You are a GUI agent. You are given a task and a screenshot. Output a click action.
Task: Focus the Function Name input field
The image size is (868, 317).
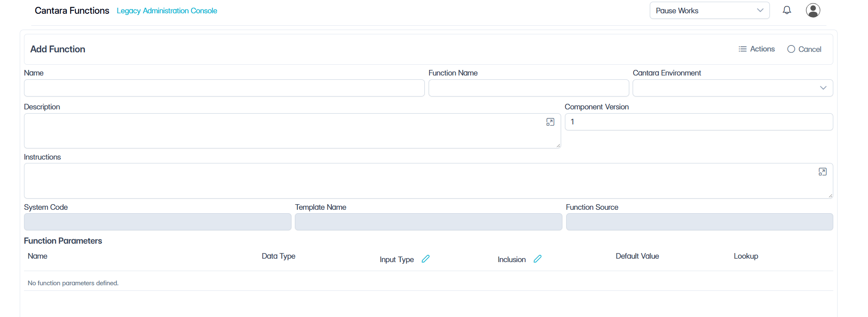pos(529,88)
